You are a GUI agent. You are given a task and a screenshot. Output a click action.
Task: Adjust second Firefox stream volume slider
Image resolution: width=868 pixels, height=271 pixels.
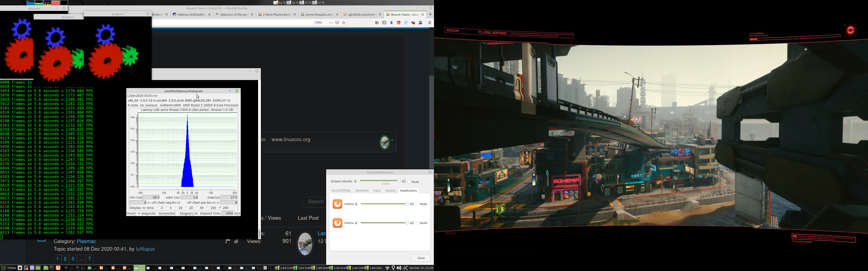385,223
